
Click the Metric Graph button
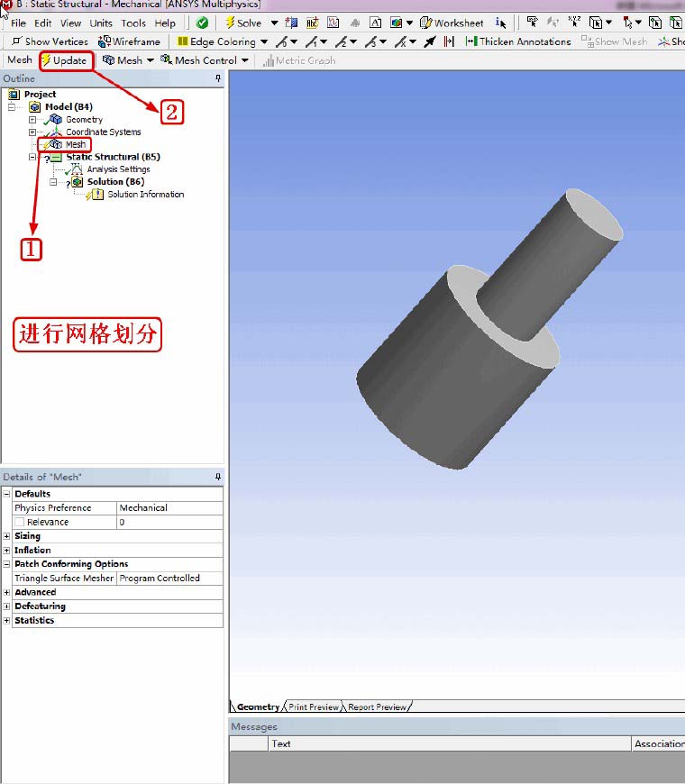coord(299,61)
